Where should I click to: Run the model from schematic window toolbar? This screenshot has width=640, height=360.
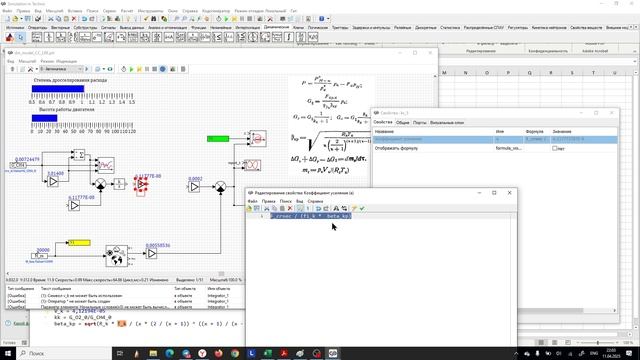pyautogui.click(x=131, y=69)
